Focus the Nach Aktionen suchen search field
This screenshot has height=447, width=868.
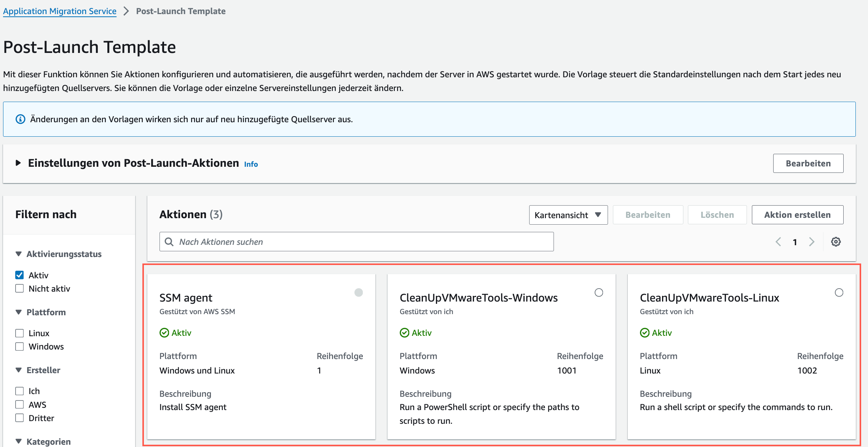pos(356,242)
